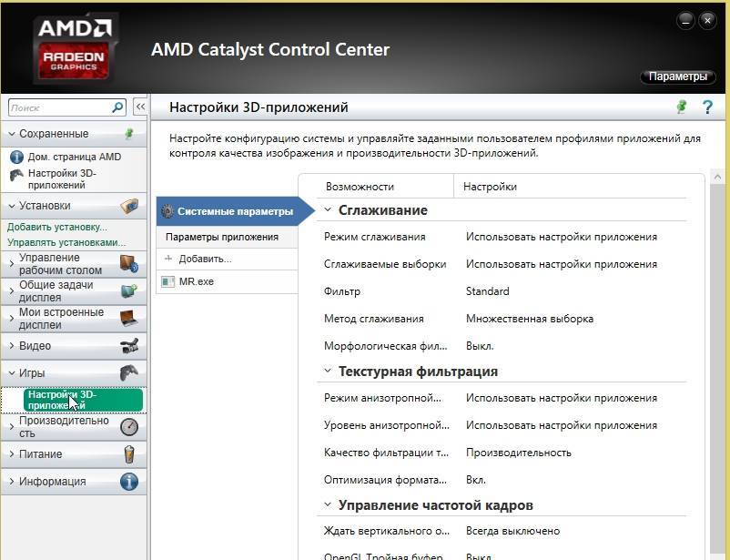Expand Мои встроенные дисплеи
This screenshot has width=730, height=560.
(12, 319)
